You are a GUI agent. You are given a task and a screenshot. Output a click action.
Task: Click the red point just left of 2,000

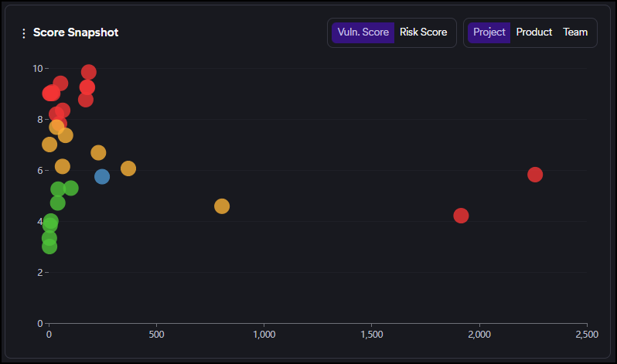pyautogui.click(x=461, y=216)
